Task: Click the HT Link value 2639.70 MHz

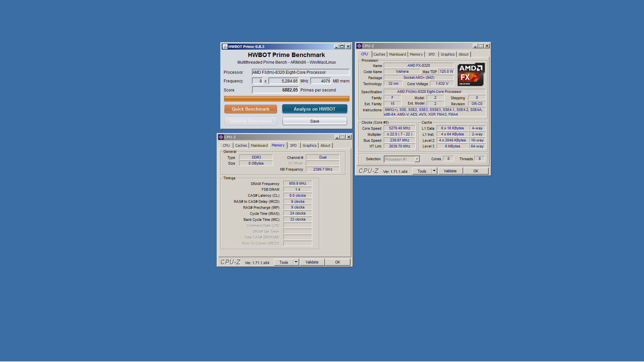Action: tap(399, 146)
